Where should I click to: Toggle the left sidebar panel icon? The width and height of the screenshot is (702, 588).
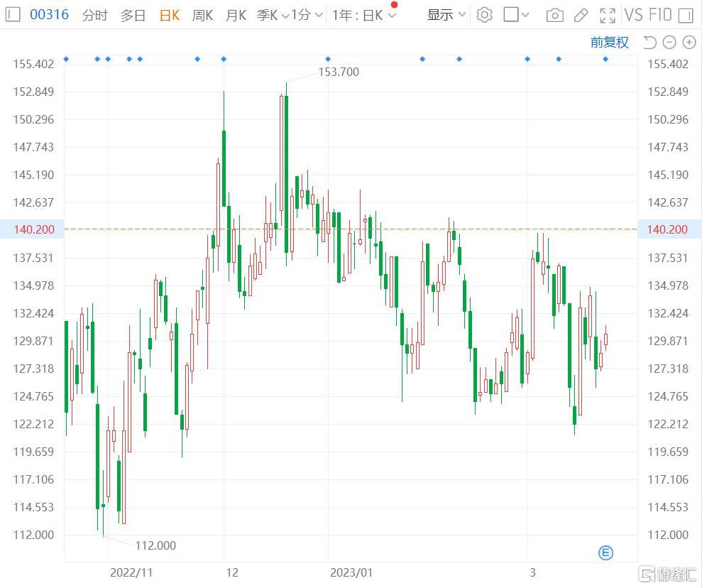[x=13, y=15]
